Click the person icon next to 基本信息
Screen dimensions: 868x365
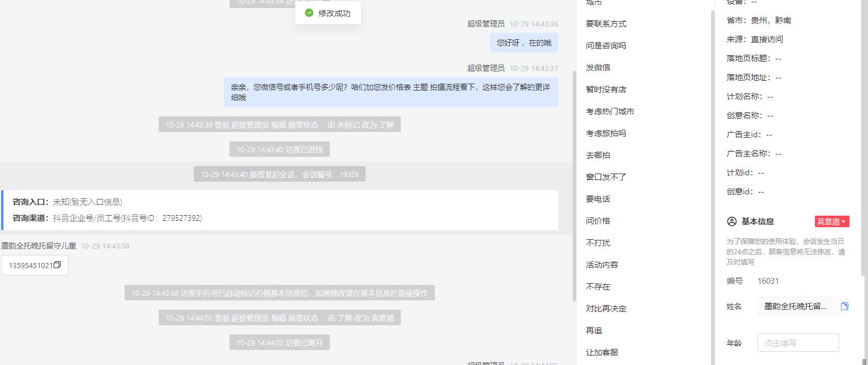point(732,221)
